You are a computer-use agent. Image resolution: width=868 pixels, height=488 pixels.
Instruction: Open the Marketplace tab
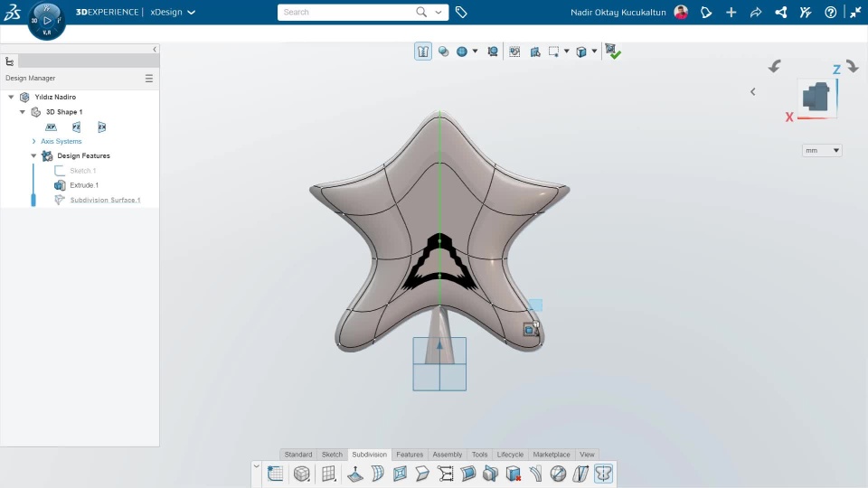tap(552, 455)
